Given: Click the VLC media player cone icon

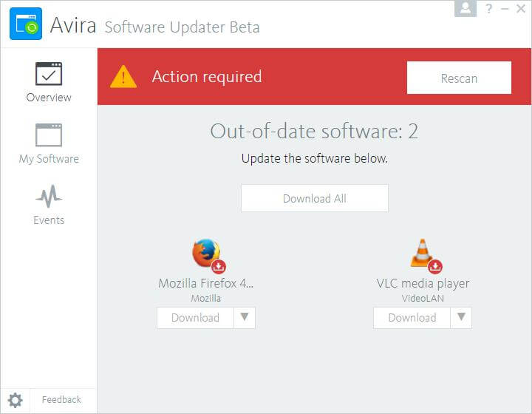Looking at the screenshot, I should point(422,253).
